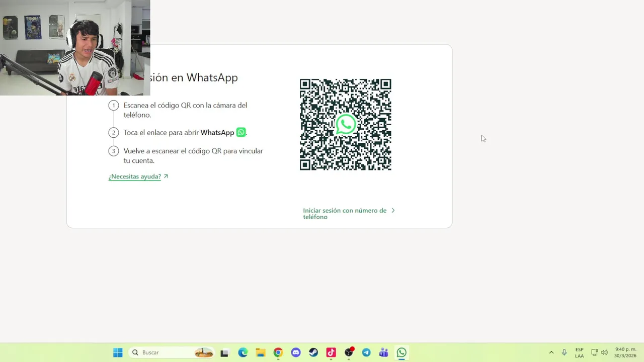Click the bold WhatsApp word in step 2
Image resolution: width=644 pixels, height=362 pixels.
pyautogui.click(x=217, y=133)
